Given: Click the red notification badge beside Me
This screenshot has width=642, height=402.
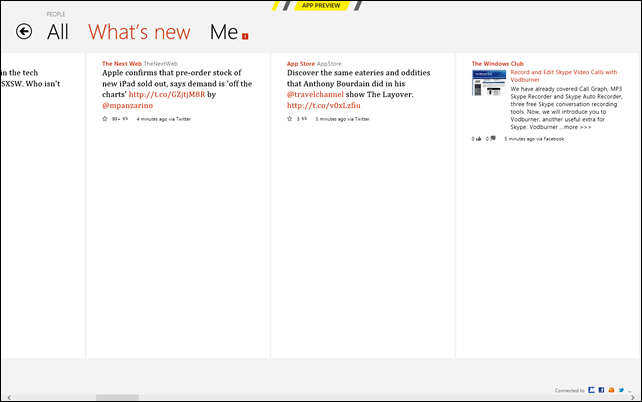Looking at the screenshot, I should coord(245,36).
